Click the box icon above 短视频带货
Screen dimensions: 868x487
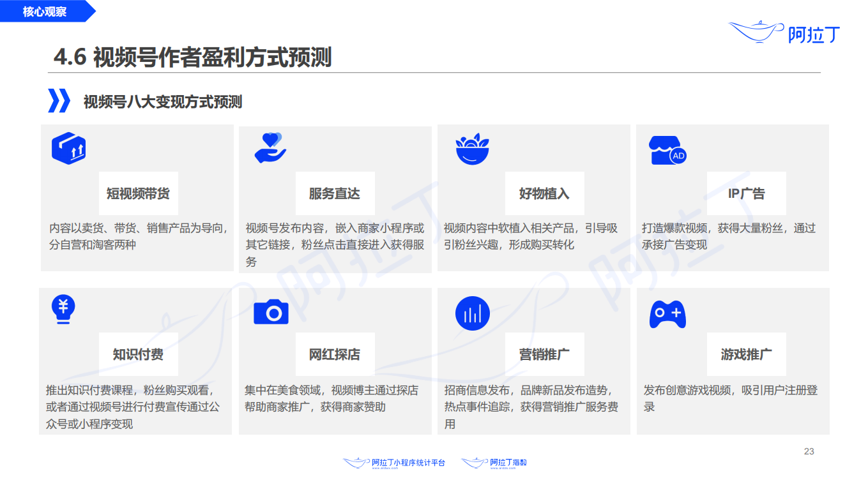point(68,149)
